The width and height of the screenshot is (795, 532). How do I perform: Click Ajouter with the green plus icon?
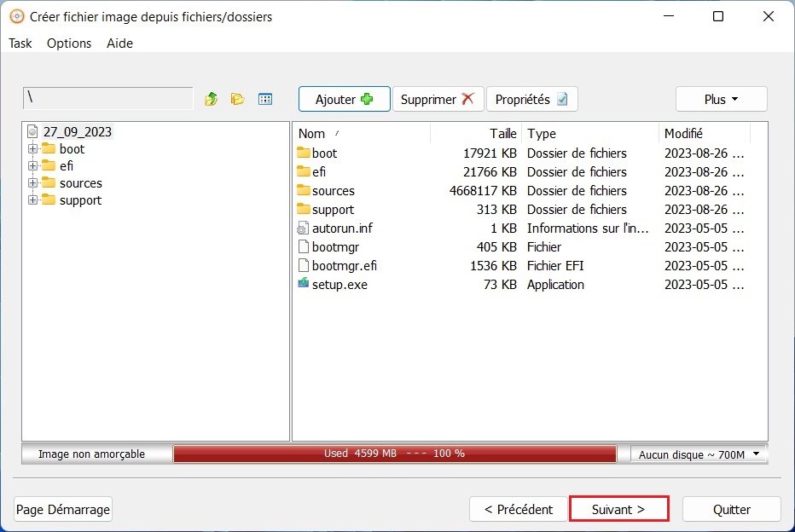click(344, 99)
